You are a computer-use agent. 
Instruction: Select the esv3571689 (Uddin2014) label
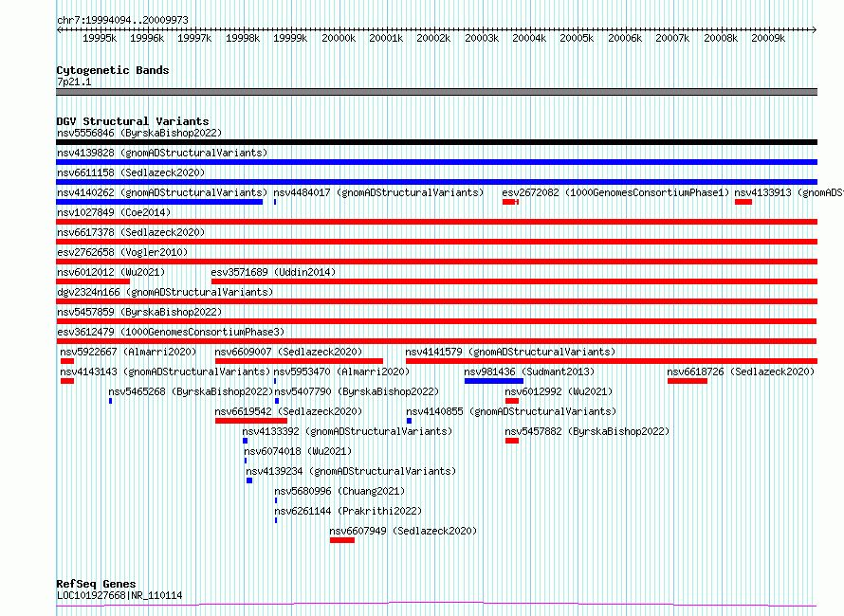[273, 272]
